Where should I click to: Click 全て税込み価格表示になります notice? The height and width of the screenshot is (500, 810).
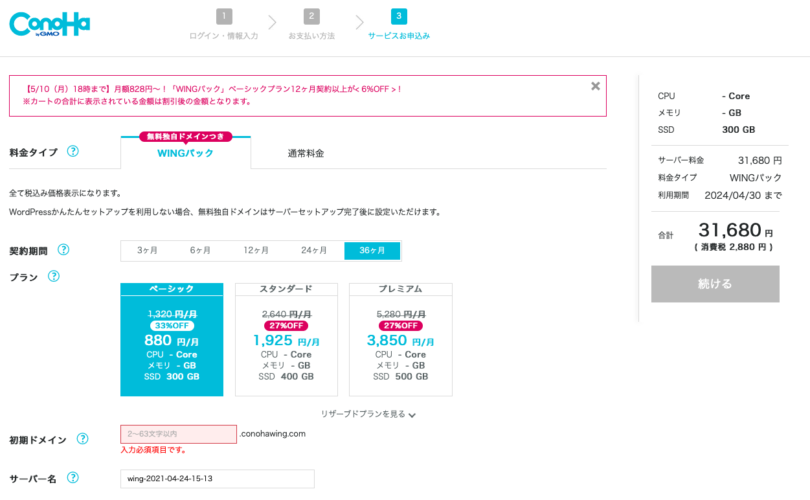coord(66,193)
